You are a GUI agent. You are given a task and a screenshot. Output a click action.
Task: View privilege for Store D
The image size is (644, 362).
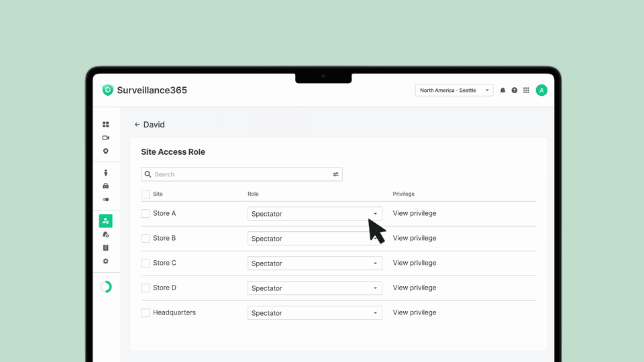click(415, 288)
